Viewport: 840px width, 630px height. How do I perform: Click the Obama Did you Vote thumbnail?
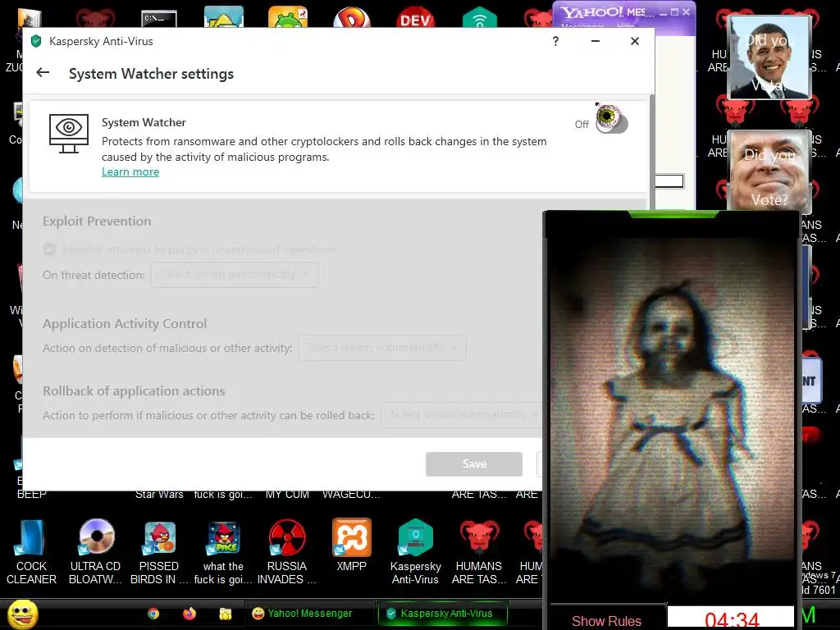tap(769, 57)
